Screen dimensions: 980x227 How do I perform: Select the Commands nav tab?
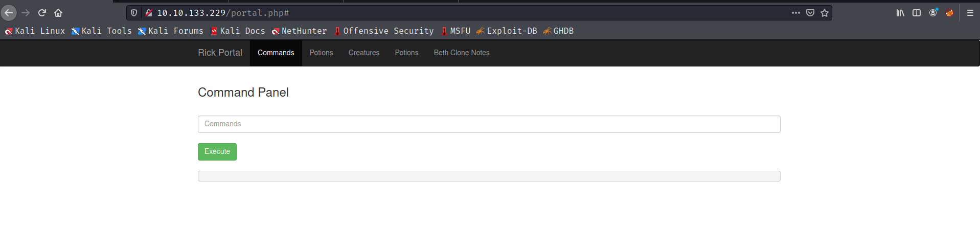(276, 53)
